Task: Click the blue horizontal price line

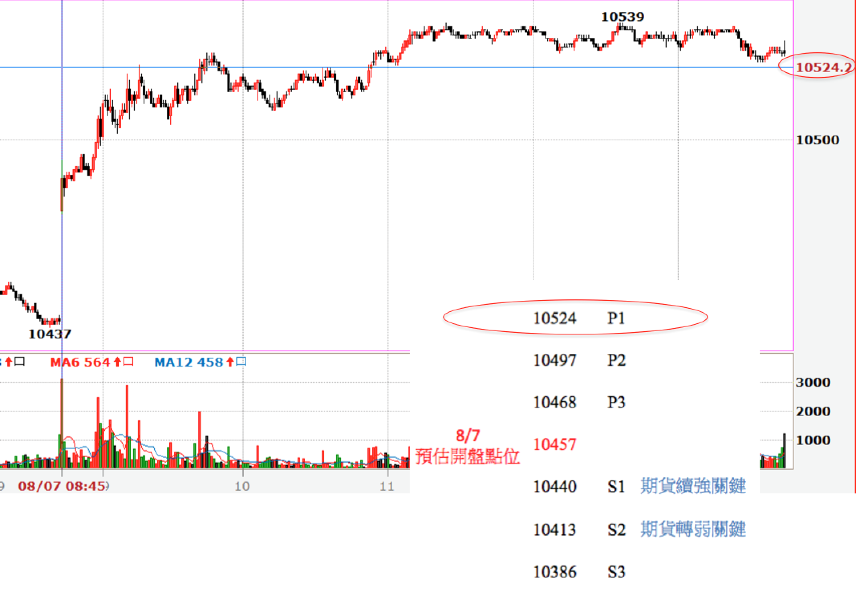Action: (281, 67)
